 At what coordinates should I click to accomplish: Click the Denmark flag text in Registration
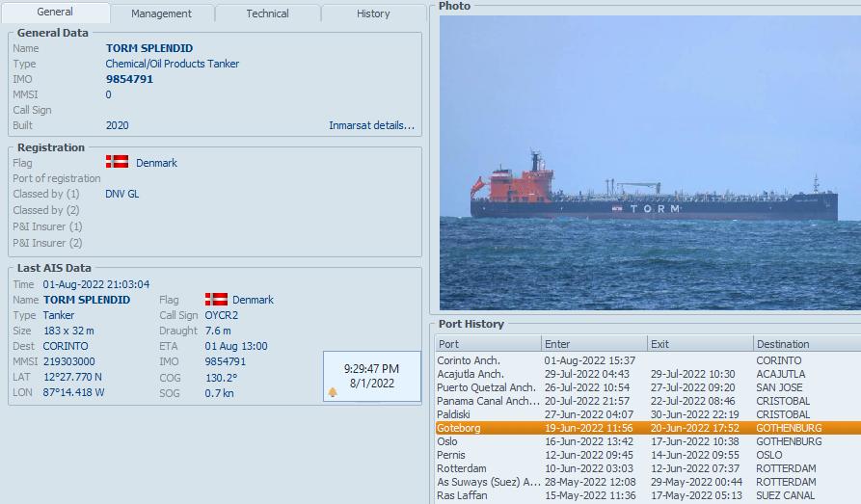pyautogui.click(x=156, y=163)
